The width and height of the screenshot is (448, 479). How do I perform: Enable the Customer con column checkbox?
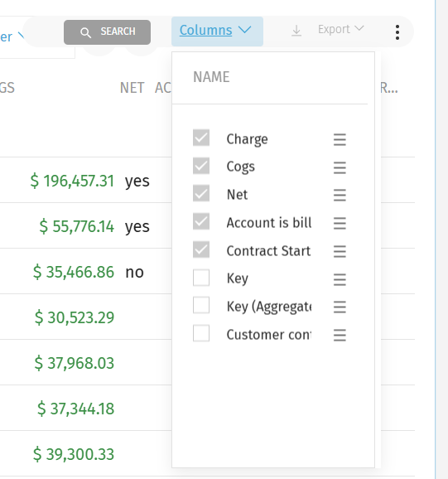201,333
